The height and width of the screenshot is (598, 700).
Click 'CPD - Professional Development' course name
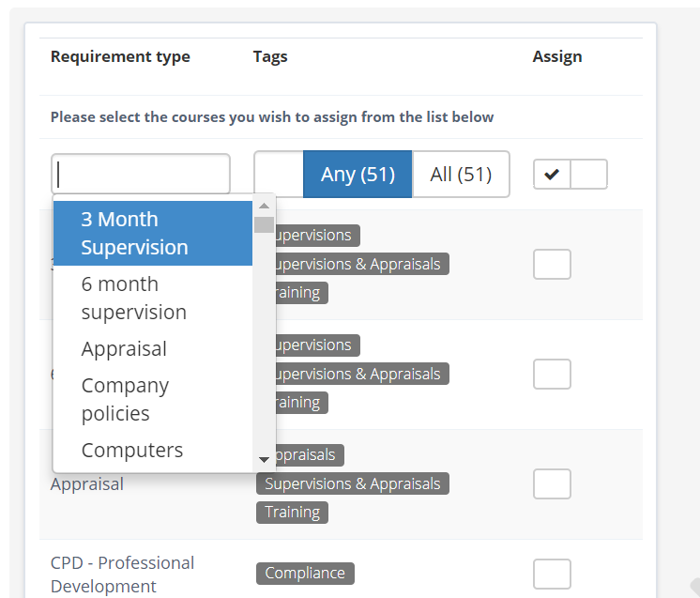click(122, 575)
